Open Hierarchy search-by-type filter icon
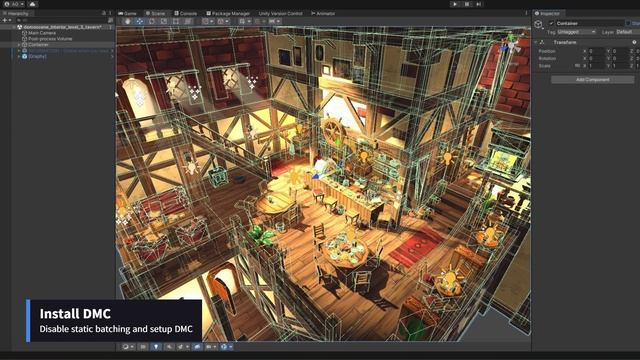The width and height of the screenshot is (640, 360). 111,20
